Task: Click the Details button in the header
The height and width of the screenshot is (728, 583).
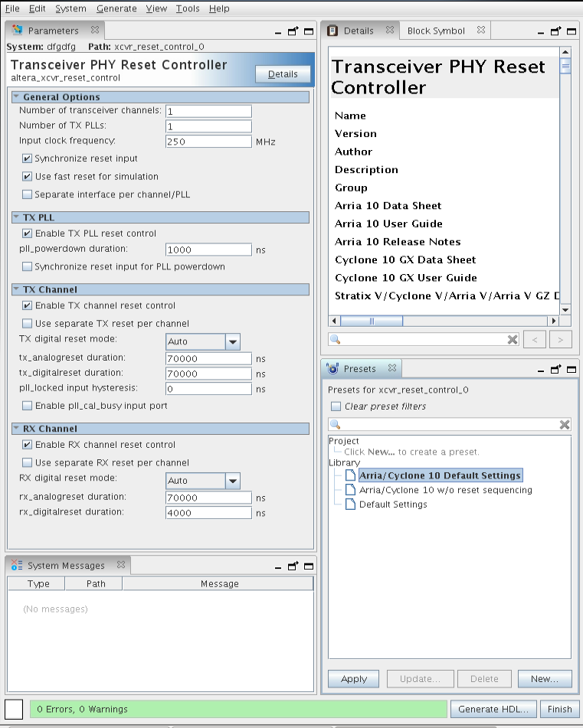Action: coord(283,74)
